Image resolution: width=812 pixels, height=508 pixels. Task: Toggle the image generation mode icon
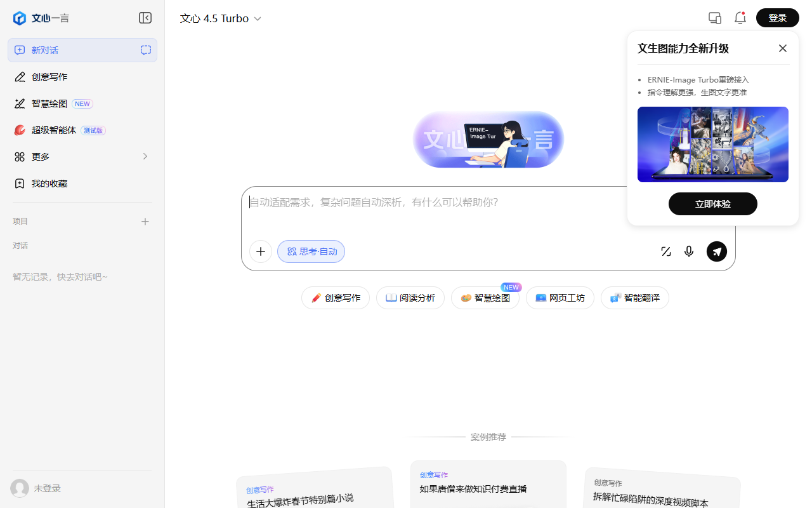point(665,251)
